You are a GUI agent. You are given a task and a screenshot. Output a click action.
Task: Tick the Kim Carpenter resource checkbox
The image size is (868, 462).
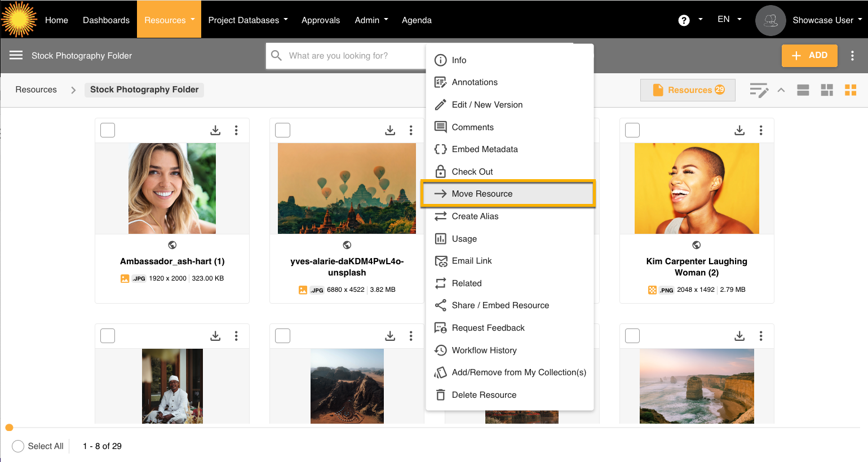632,130
